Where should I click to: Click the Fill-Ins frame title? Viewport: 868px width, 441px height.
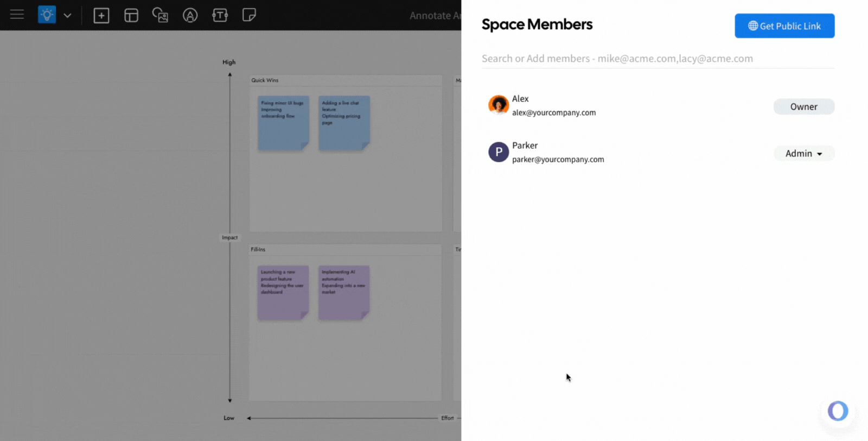[x=258, y=250]
